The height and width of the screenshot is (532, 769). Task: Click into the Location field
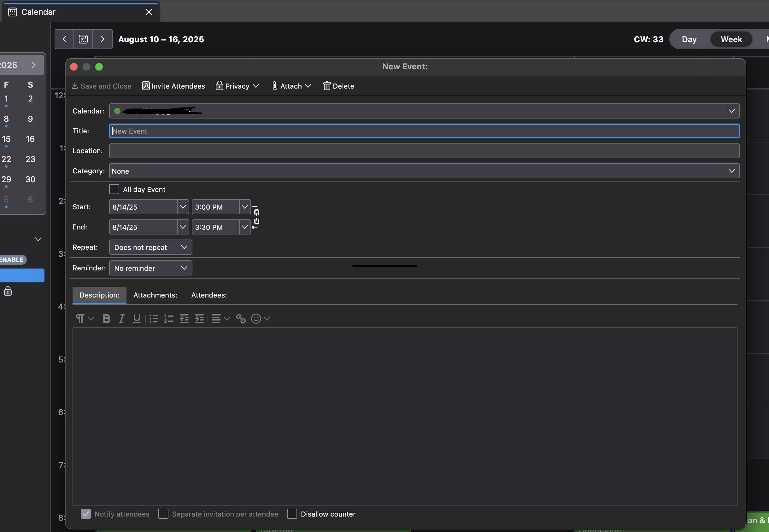click(424, 151)
